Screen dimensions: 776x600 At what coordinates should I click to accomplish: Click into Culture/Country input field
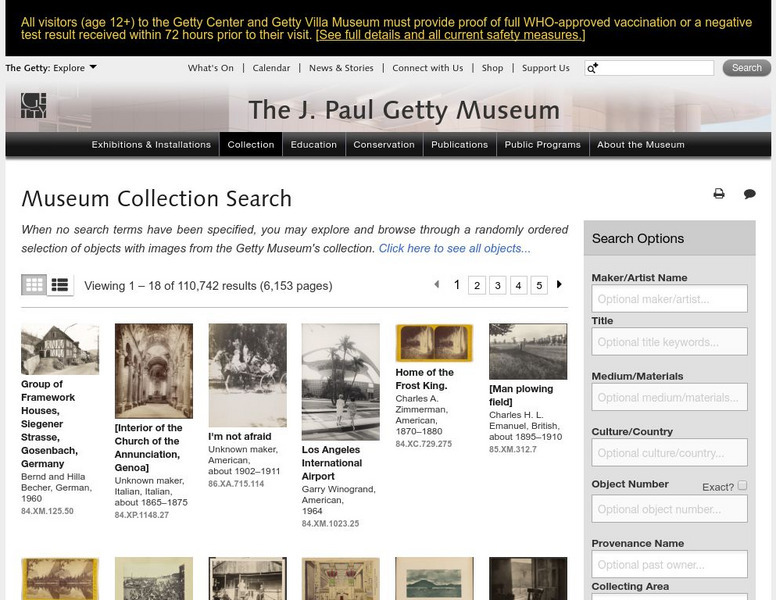point(669,452)
